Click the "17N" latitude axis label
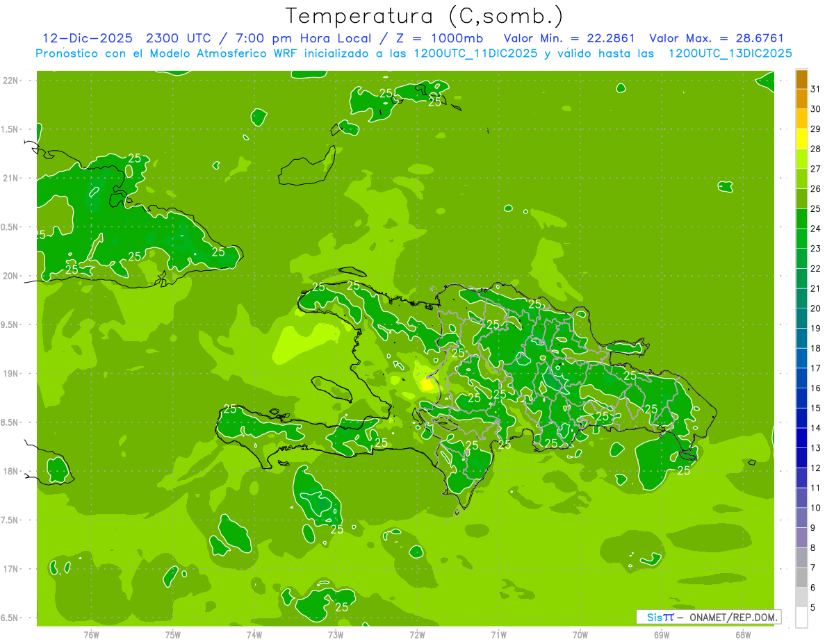Viewport: 834px width, 644px height. point(11,569)
